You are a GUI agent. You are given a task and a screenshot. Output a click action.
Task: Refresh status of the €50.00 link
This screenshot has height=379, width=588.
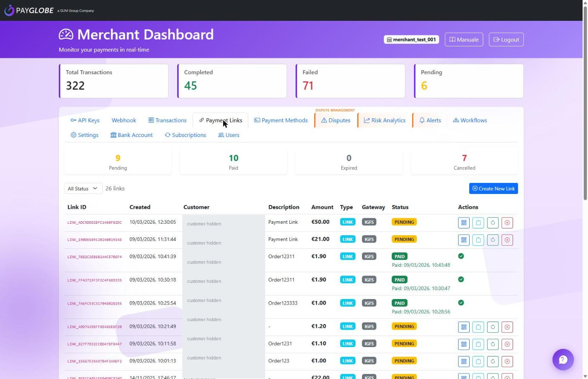click(x=493, y=222)
